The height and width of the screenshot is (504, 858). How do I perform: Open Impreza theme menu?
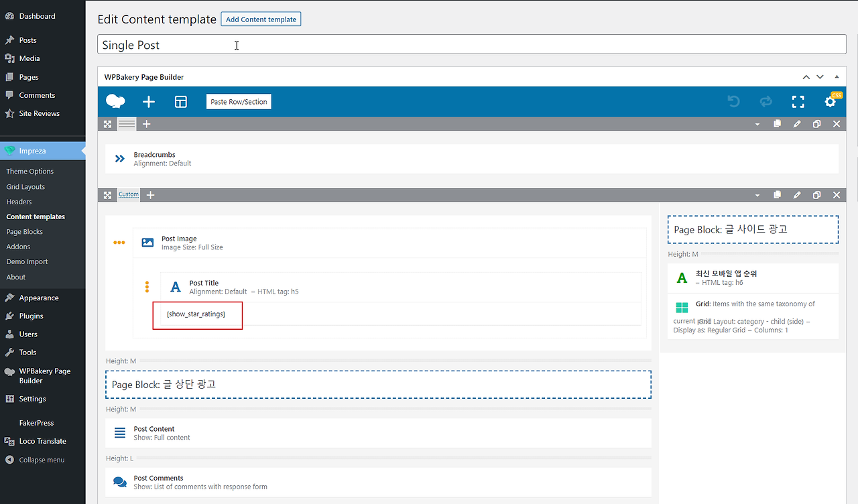point(43,151)
